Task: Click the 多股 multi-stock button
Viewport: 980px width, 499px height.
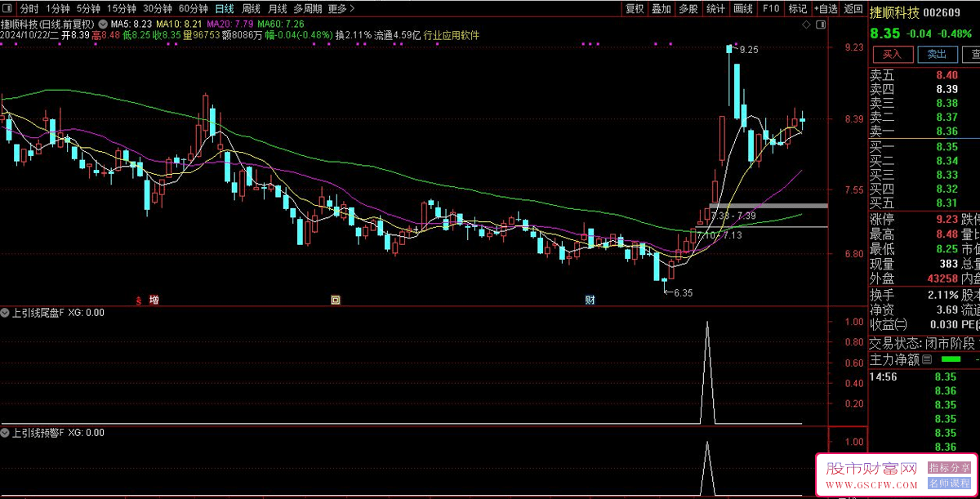Action: (x=688, y=9)
